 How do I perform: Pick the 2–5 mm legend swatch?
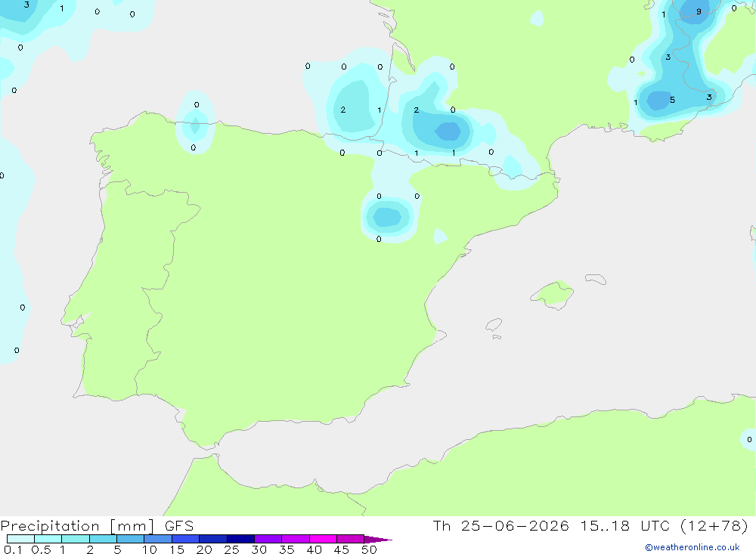tap(103, 539)
